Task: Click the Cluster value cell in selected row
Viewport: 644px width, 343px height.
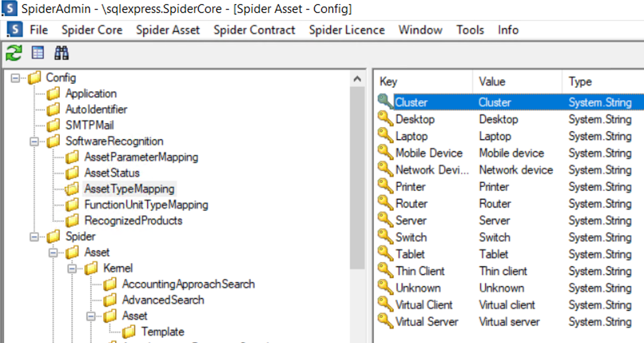Action: 495,102
